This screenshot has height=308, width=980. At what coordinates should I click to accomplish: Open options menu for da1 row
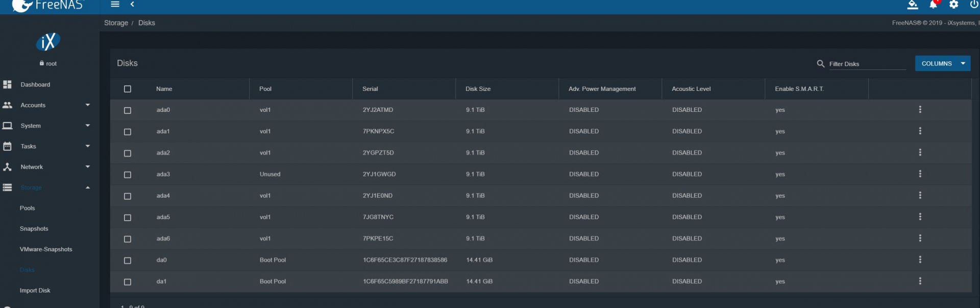click(920, 281)
